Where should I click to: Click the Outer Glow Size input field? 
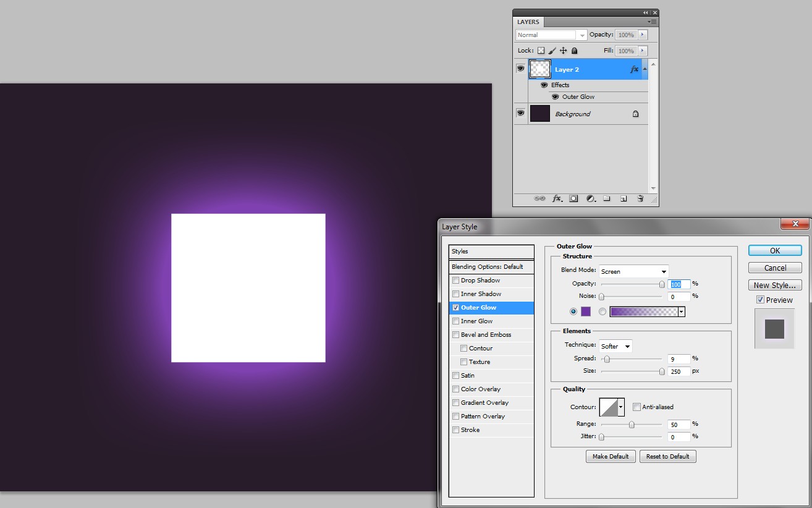point(679,371)
